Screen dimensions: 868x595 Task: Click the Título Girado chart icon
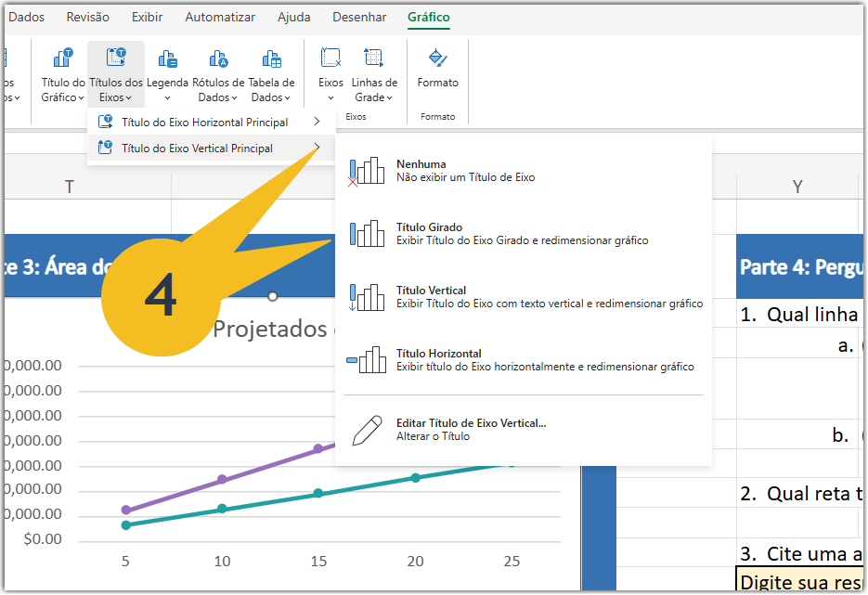[x=367, y=234]
